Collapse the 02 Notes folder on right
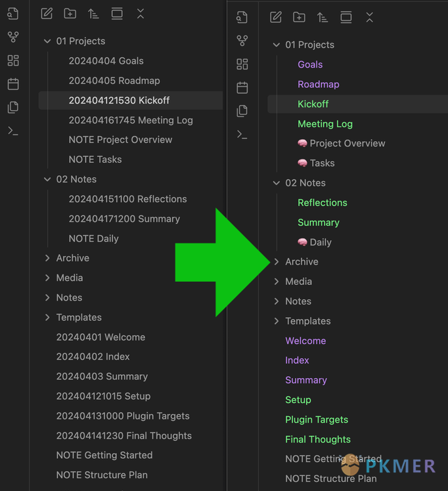This screenshot has width=448, height=491. click(277, 183)
